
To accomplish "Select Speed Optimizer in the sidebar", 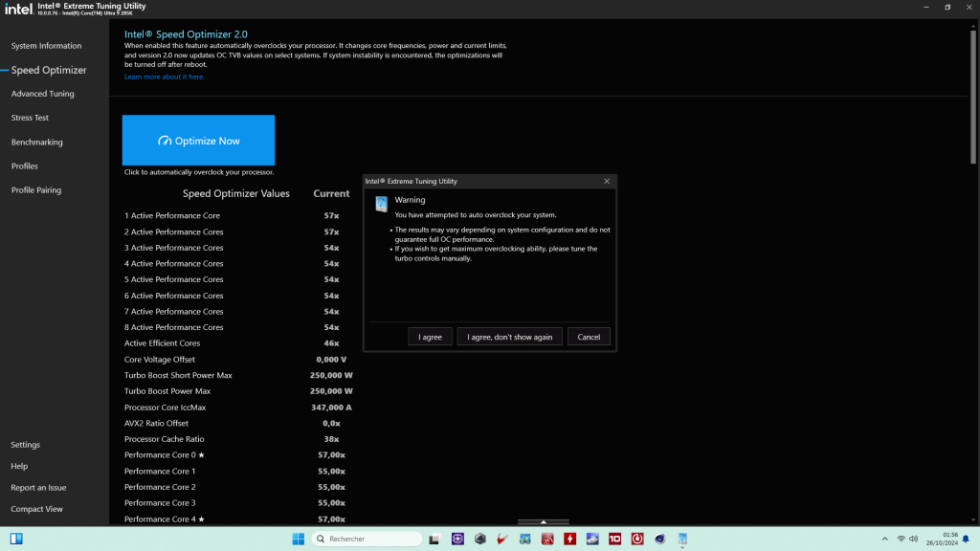I will pyautogui.click(x=49, y=70).
